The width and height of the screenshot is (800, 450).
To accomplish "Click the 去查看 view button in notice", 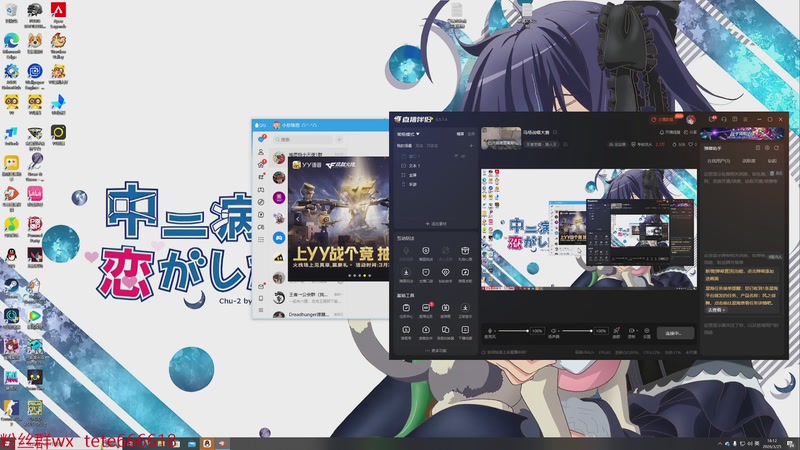I will click(x=716, y=310).
